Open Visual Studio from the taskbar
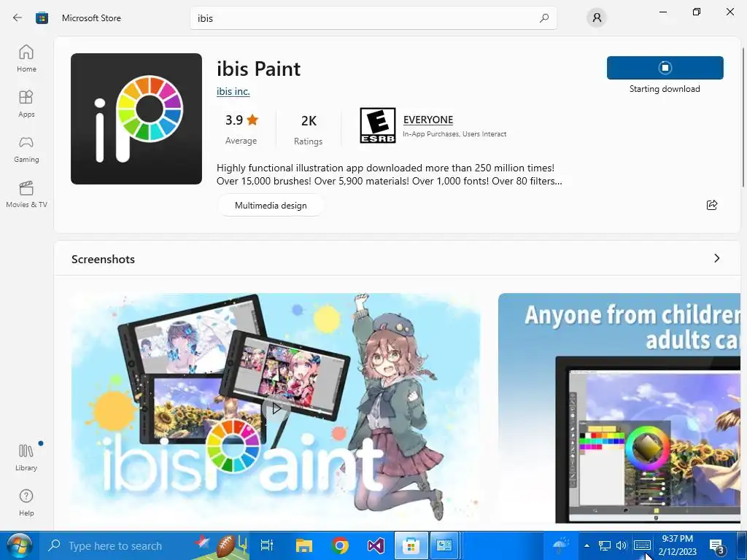Viewport: 747px width, 560px height. 376,545
